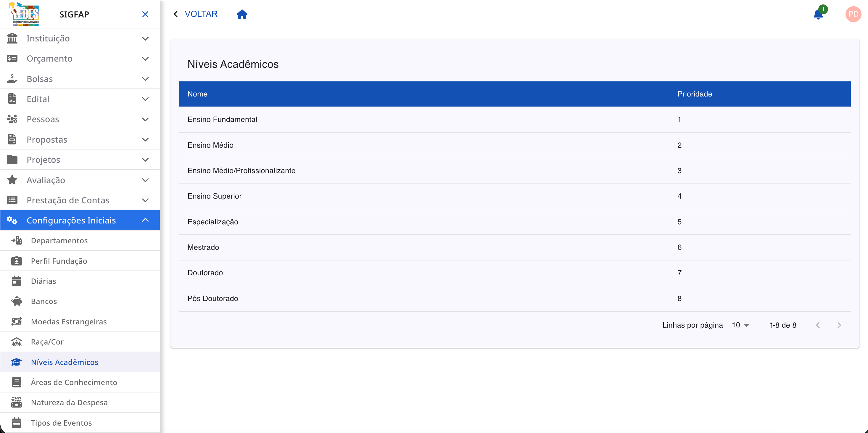Open Perfil Fundação menu item

[59, 261]
